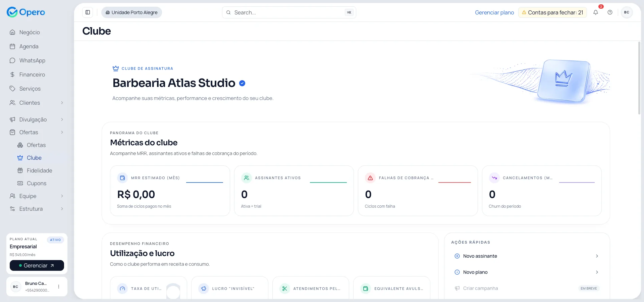Click Contas para fechar: 21 alert
644x302 pixels.
(552, 12)
